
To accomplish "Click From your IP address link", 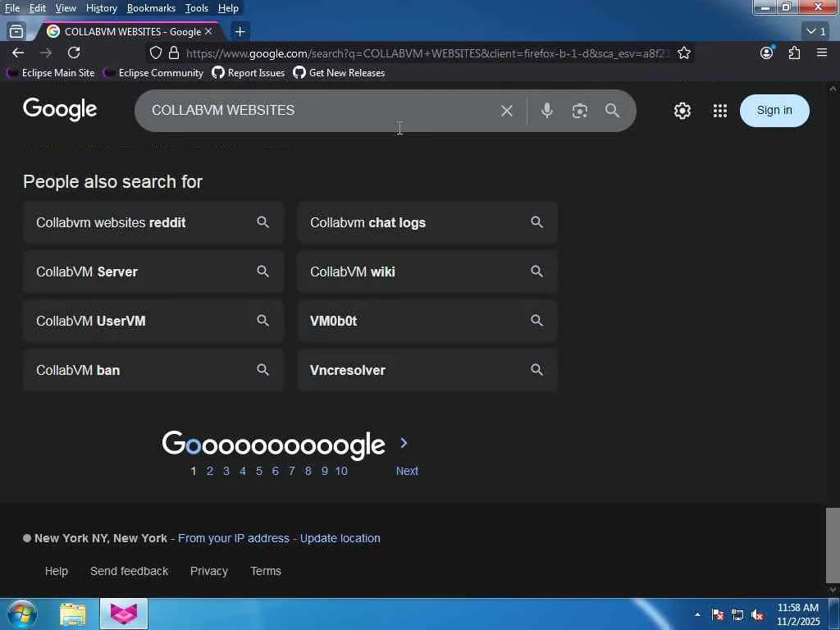I will click(x=234, y=538).
